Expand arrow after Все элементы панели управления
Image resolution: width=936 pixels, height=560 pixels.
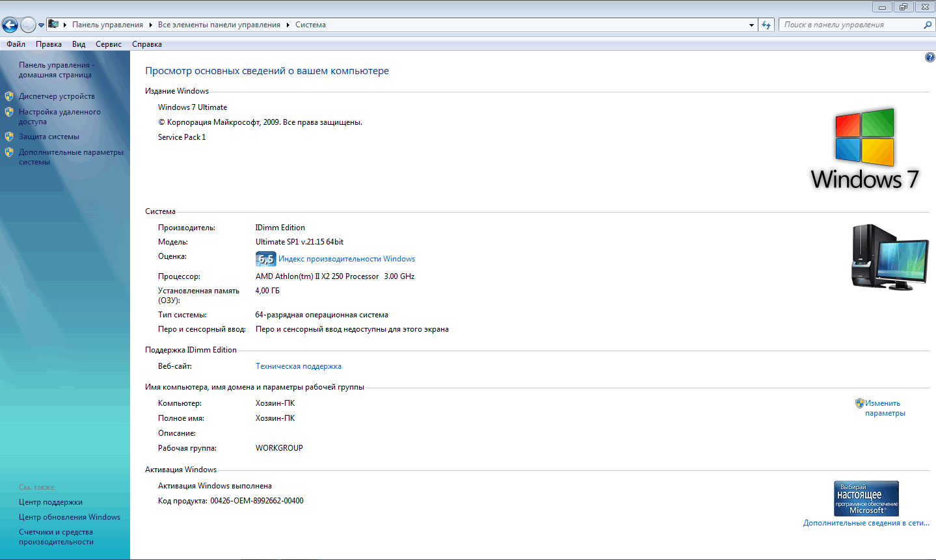(287, 25)
